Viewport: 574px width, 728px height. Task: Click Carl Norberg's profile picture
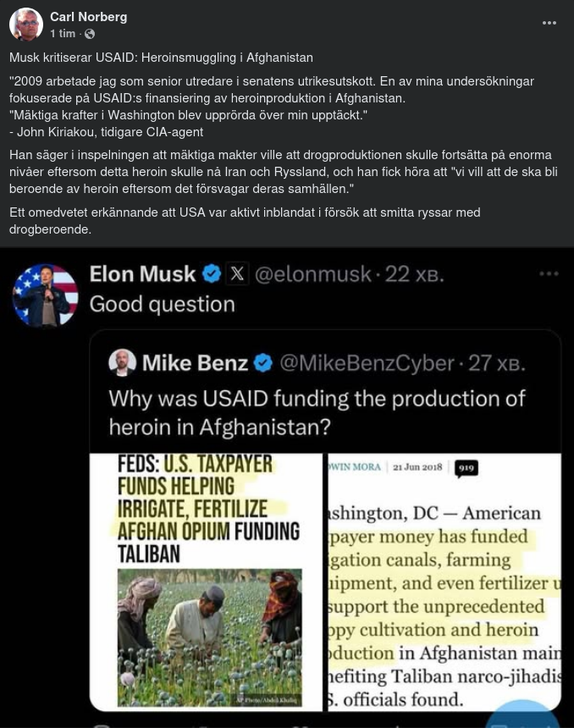click(x=26, y=24)
